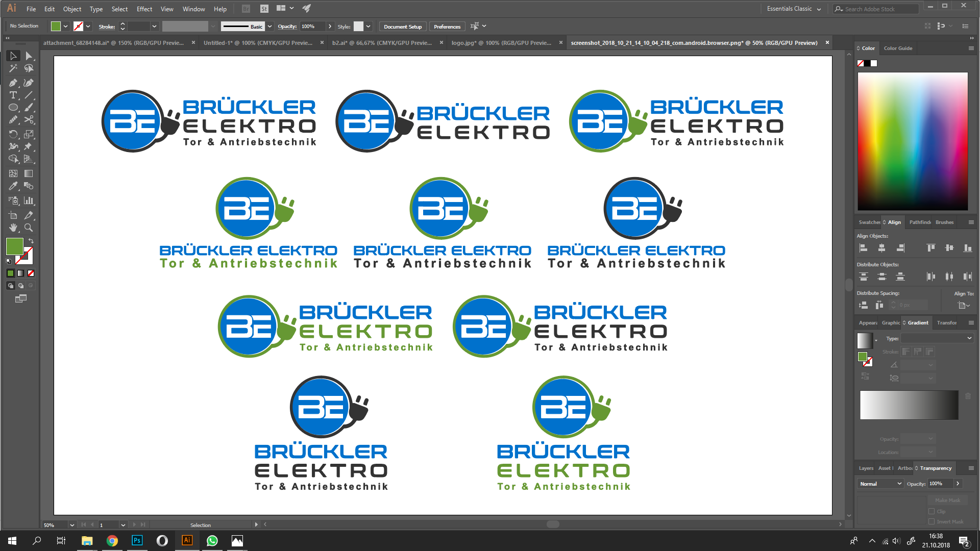Open the gradient Type dropdown
Screen dimensions: 980x551
(x=937, y=338)
